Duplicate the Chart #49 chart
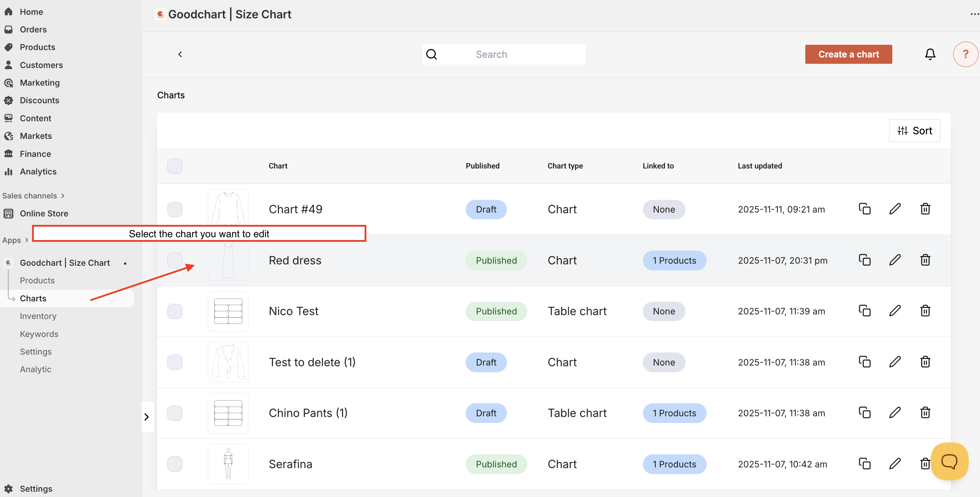Image resolution: width=980 pixels, height=497 pixels. coord(864,209)
